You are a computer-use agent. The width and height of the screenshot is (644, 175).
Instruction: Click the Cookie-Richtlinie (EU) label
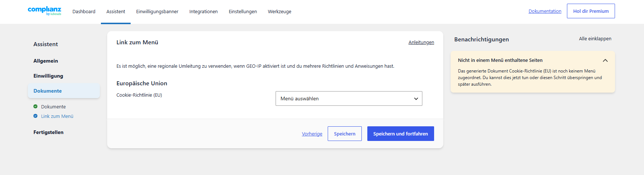pos(139,95)
